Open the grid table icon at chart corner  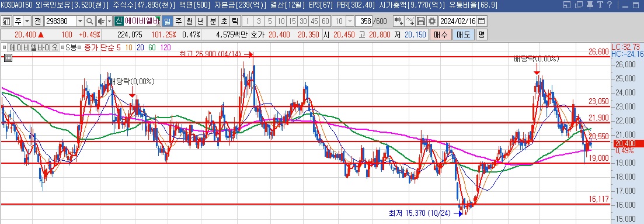pyautogui.click(x=8, y=58)
